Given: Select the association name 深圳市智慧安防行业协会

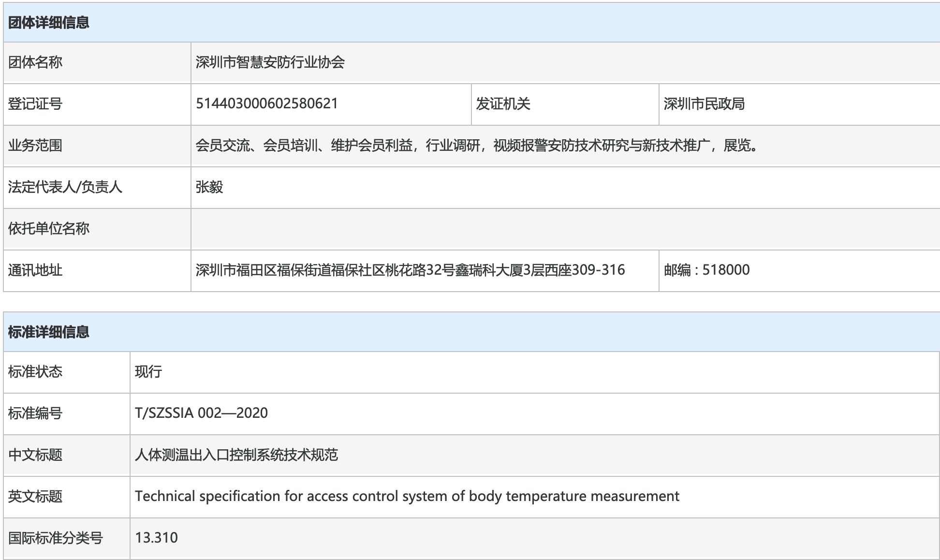Looking at the screenshot, I should pos(270,62).
